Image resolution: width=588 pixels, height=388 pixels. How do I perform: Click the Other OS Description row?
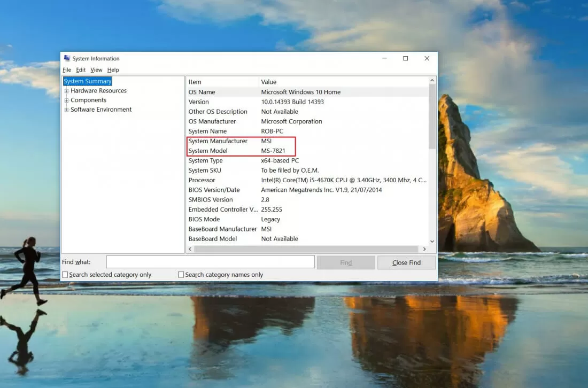coord(307,111)
